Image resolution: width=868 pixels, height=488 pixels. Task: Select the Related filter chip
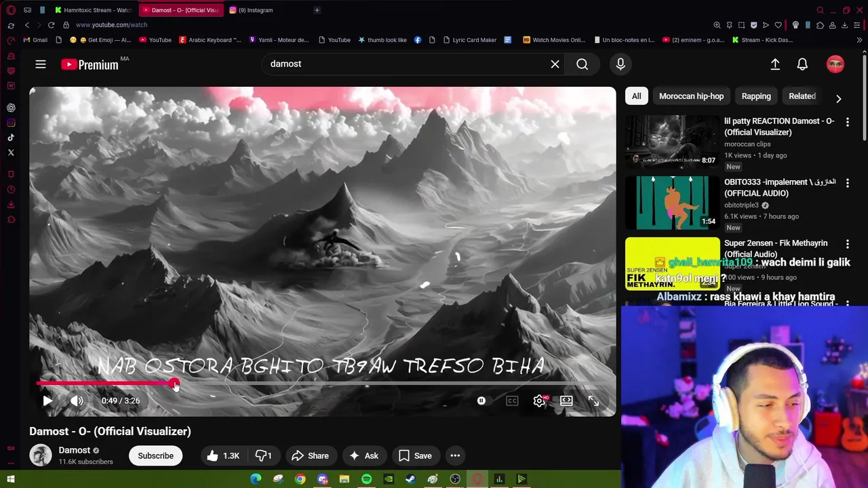[x=802, y=96]
